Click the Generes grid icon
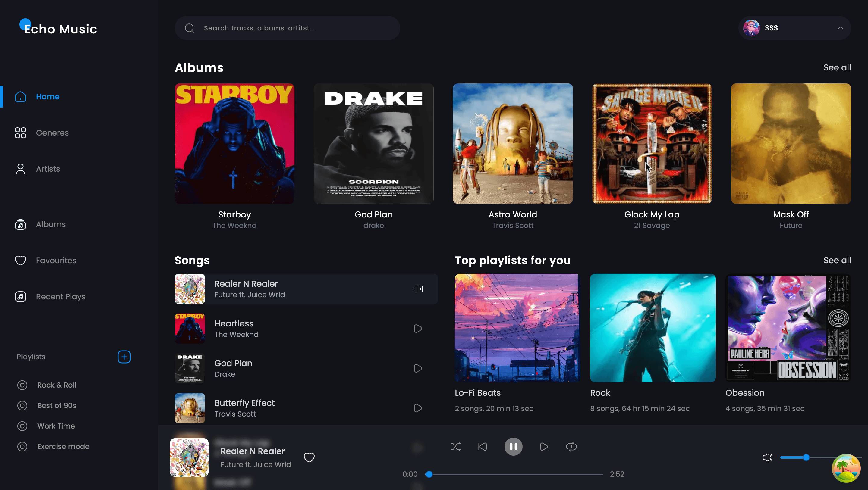The width and height of the screenshot is (868, 490). pos(20,133)
